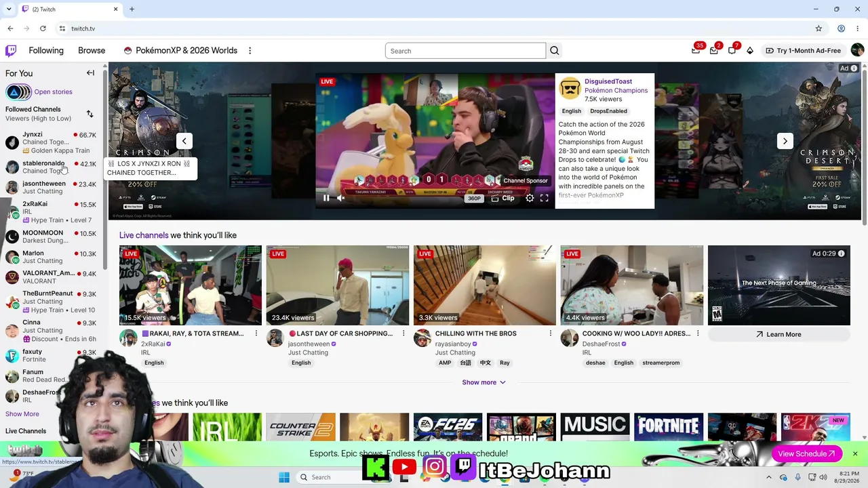Reload the page in the browser
The width and height of the screenshot is (868, 488).
[43, 28]
